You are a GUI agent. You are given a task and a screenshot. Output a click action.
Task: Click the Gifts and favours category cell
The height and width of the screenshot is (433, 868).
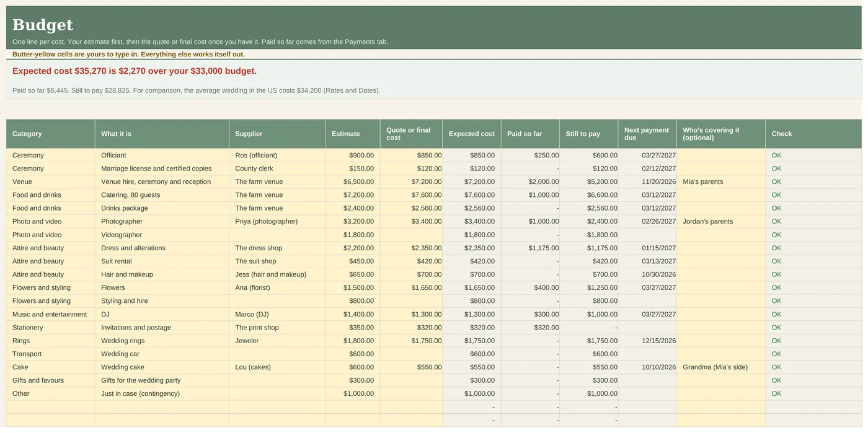coord(50,380)
